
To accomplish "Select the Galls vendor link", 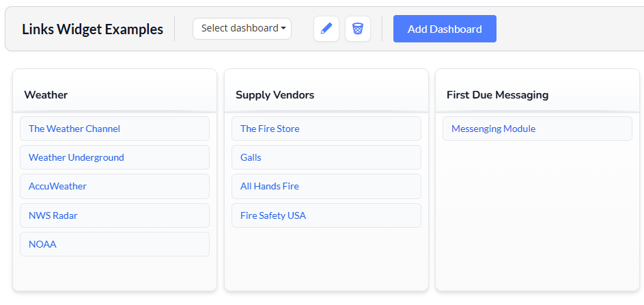I will click(x=251, y=157).
